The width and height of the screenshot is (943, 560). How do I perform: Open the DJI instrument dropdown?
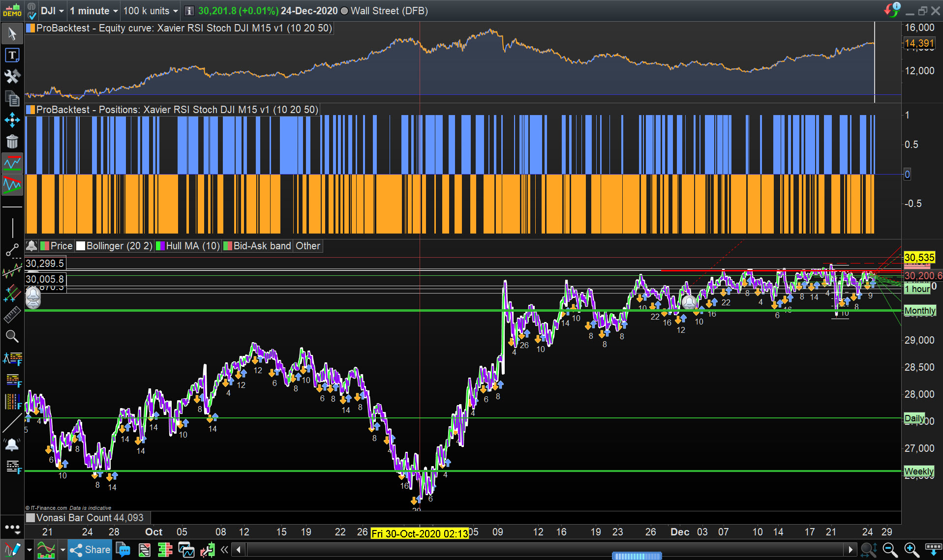pyautogui.click(x=53, y=11)
